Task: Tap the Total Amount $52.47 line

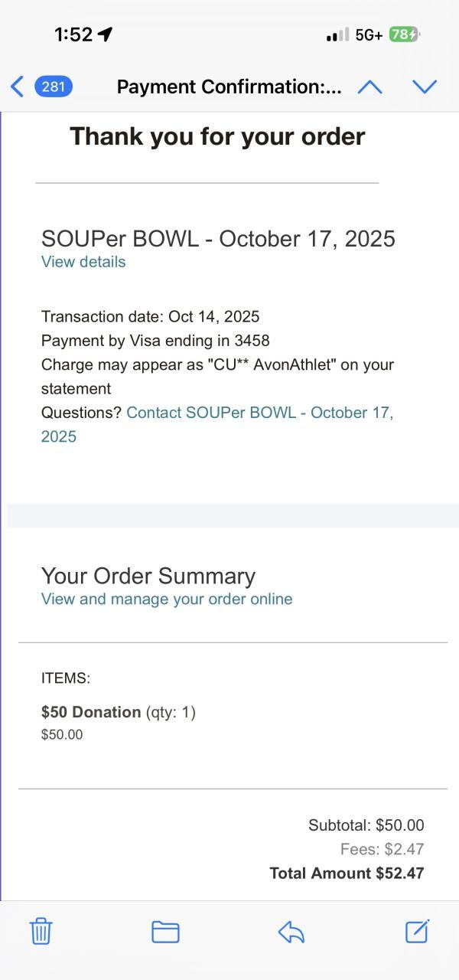Action: 347,873
